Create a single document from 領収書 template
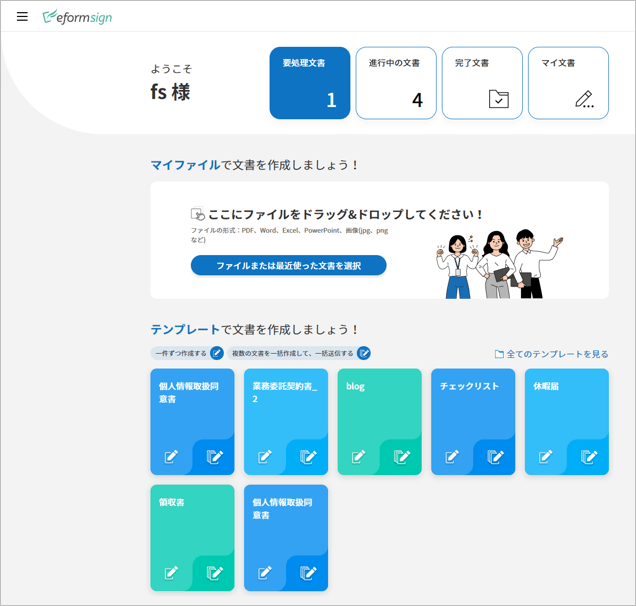This screenshot has height=606, width=636. [171, 573]
